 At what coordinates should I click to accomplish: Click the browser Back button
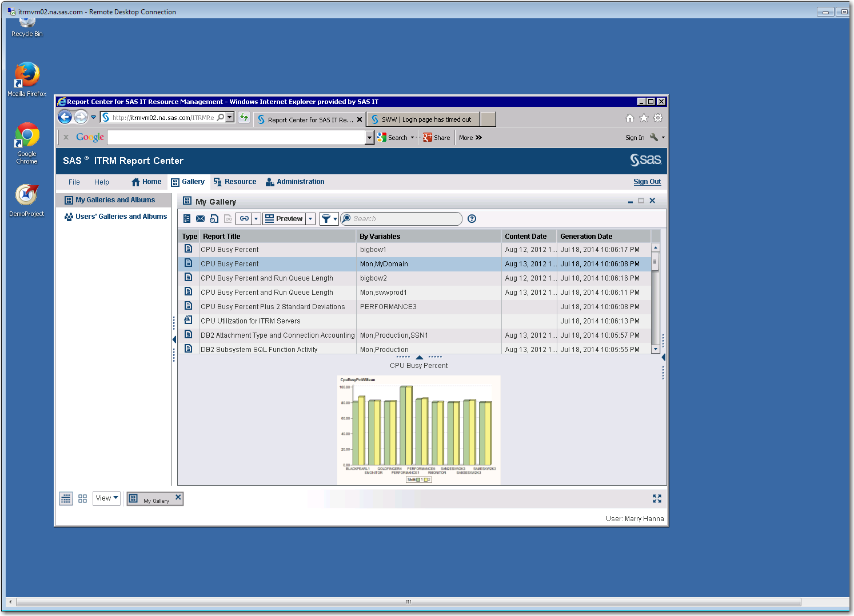pos(65,117)
